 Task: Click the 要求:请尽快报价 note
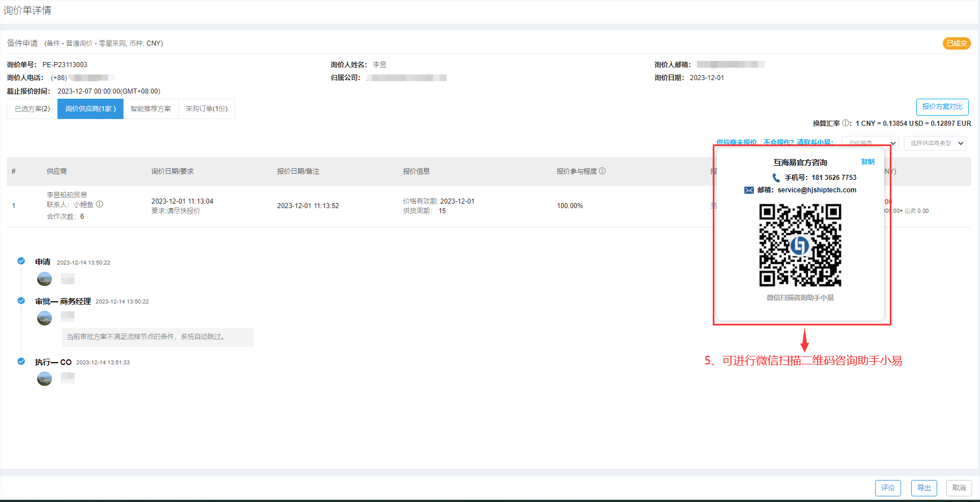click(x=175, y=211)
